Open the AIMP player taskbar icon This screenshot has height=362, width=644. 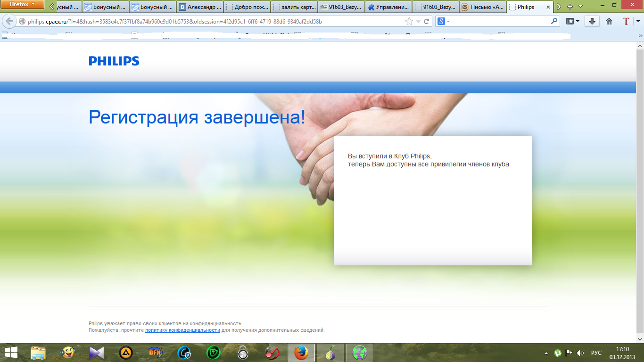126,353
